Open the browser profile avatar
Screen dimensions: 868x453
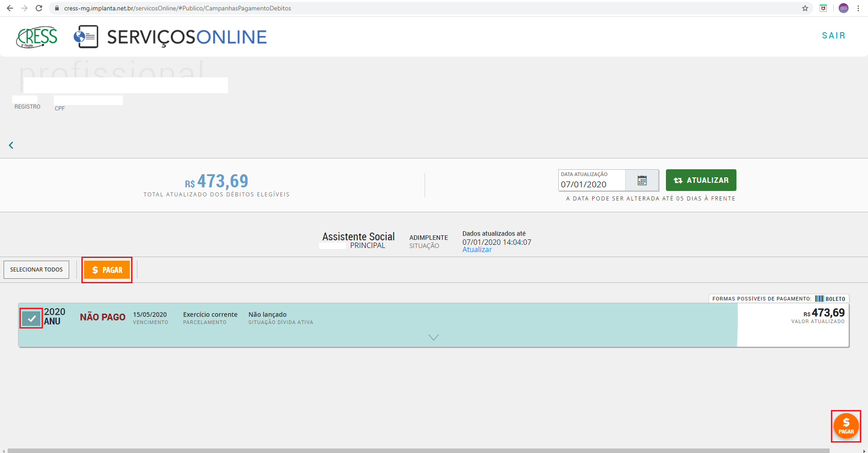click(x=844, y=8)
